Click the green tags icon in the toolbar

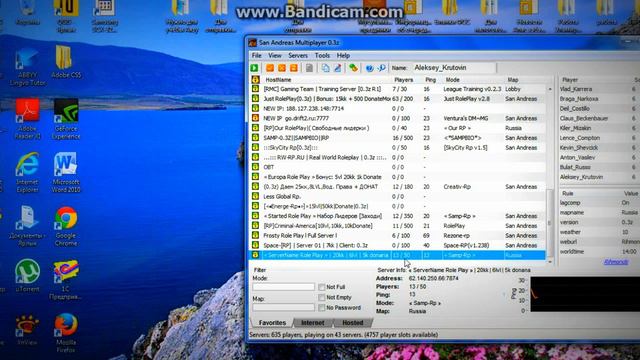[353, 68]
